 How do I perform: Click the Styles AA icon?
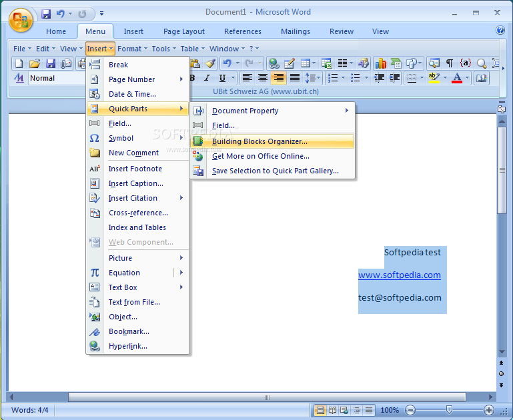[x=19, y=78]
